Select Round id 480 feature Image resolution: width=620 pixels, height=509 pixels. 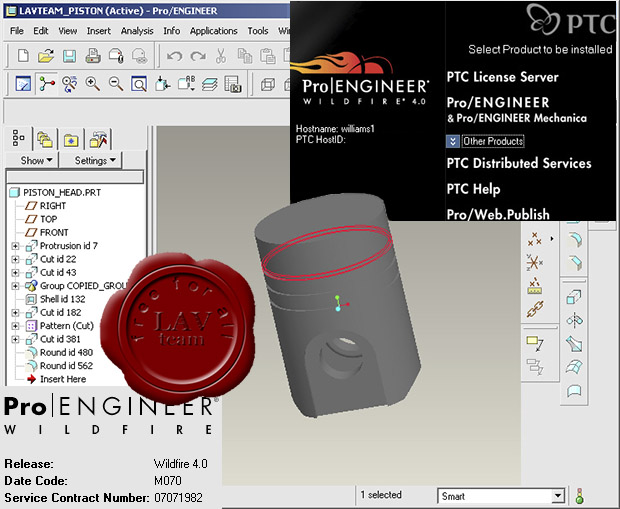(66, 352)
